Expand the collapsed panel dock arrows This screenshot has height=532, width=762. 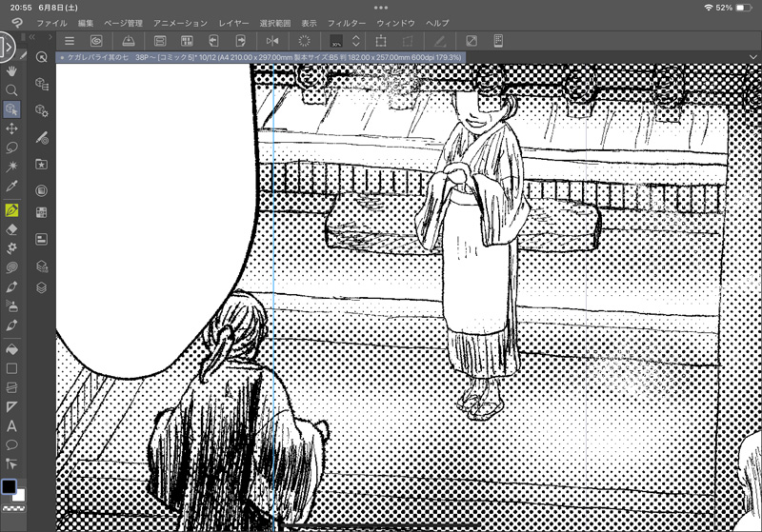click(32, 37)
